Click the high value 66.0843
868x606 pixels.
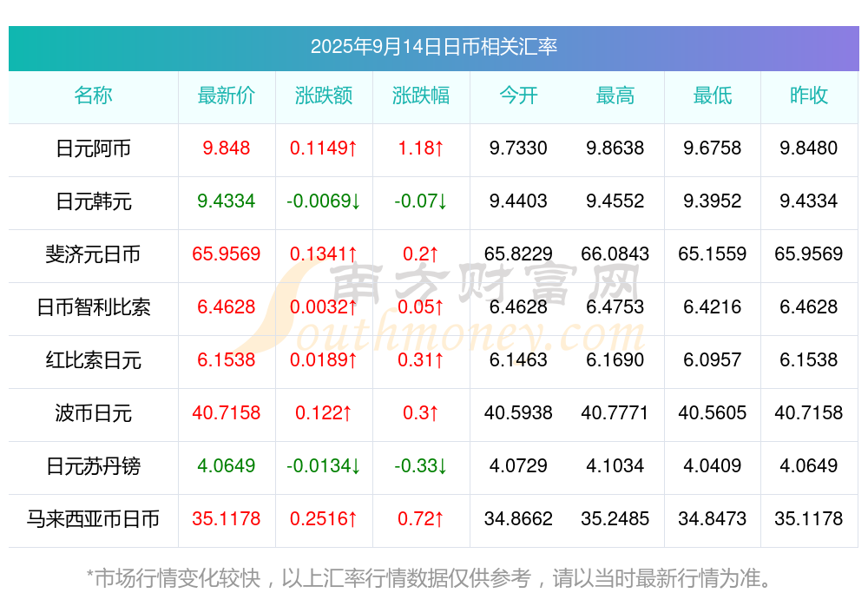[x=615, y=254]
